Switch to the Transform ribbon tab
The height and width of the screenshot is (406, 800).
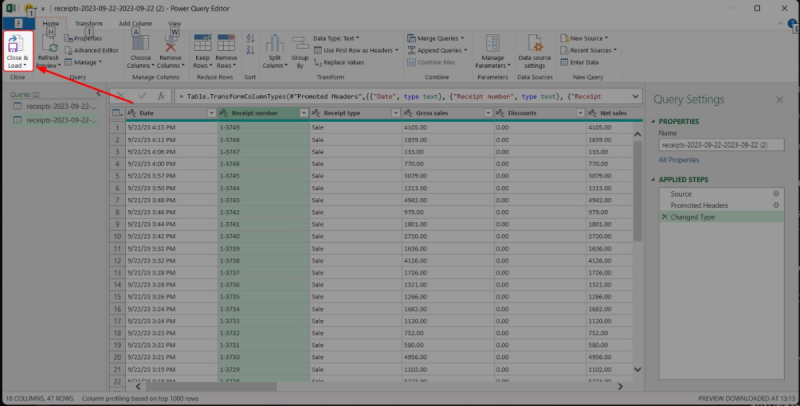pyautogui.click(x=88, y=22)
